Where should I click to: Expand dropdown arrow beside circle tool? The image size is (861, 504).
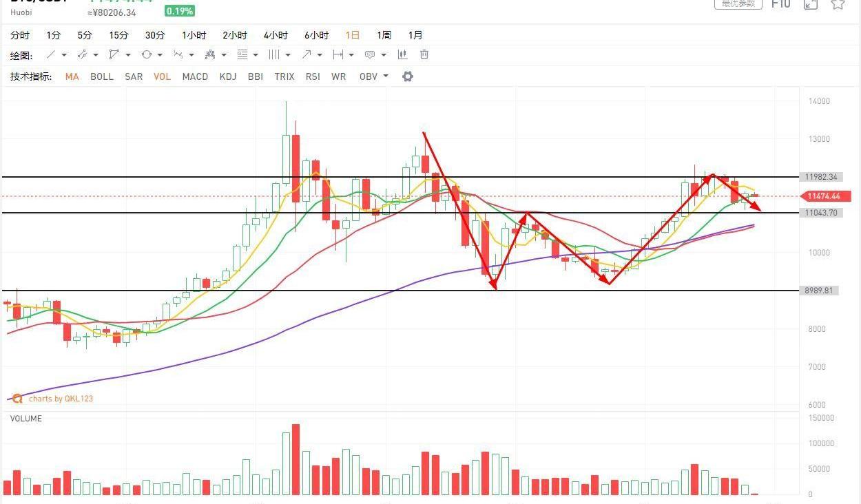160,55
